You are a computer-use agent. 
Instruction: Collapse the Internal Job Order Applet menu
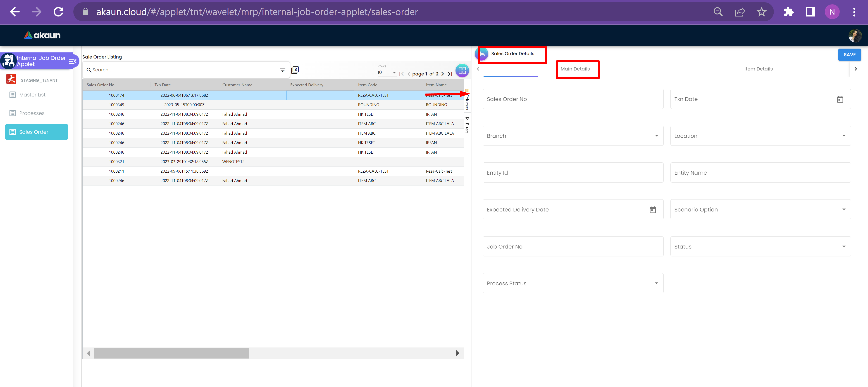pos(72,61)
